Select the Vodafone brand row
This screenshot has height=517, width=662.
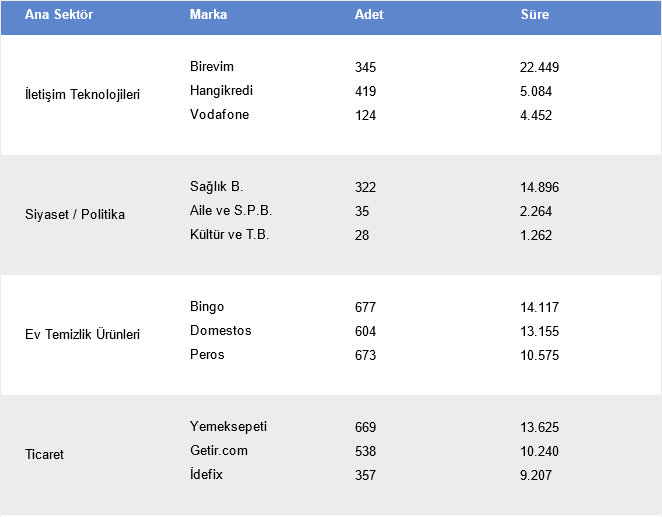(x=219, y=115)
